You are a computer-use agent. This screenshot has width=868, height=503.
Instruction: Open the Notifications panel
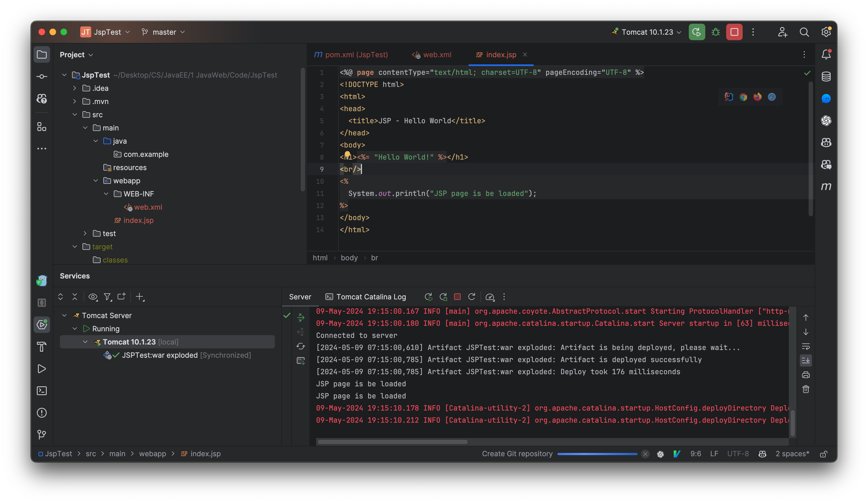(x=826, y=54)
